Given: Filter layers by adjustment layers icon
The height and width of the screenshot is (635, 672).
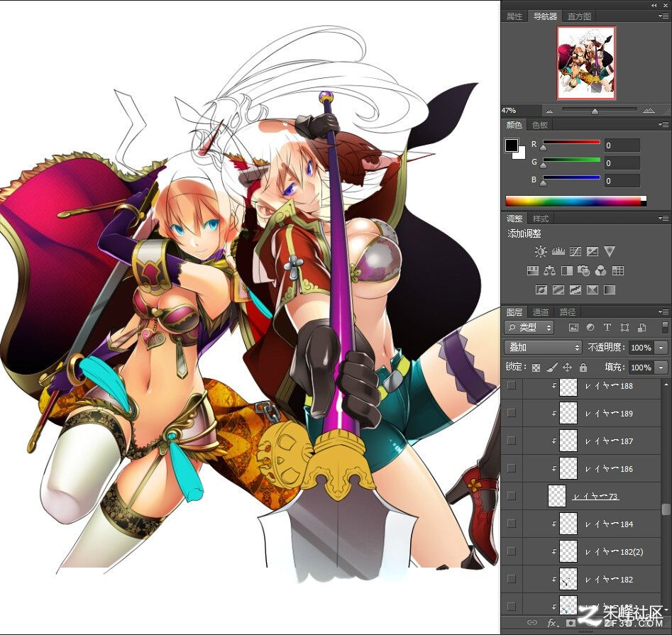Looking at the screenshot, I should click(590, 328).
